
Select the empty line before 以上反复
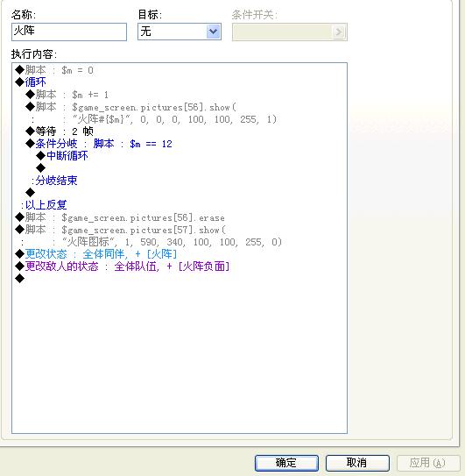click(x=31, y=193)
